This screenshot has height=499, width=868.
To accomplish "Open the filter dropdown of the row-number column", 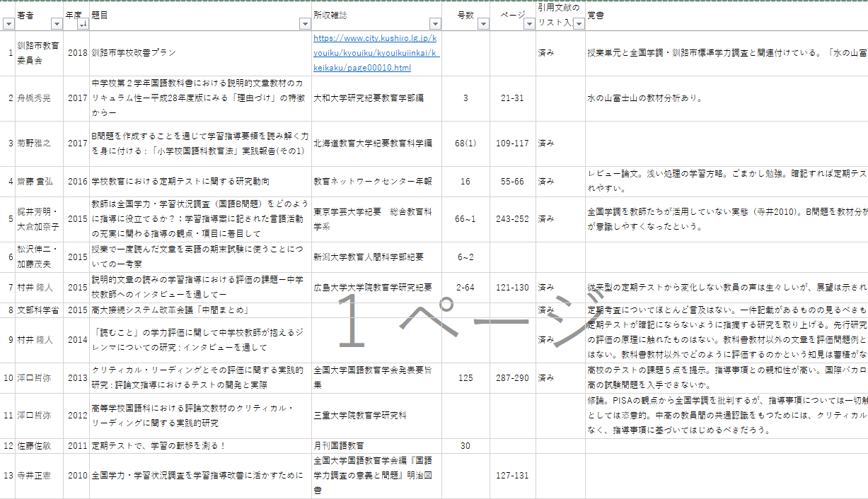I will click(8, 24).
